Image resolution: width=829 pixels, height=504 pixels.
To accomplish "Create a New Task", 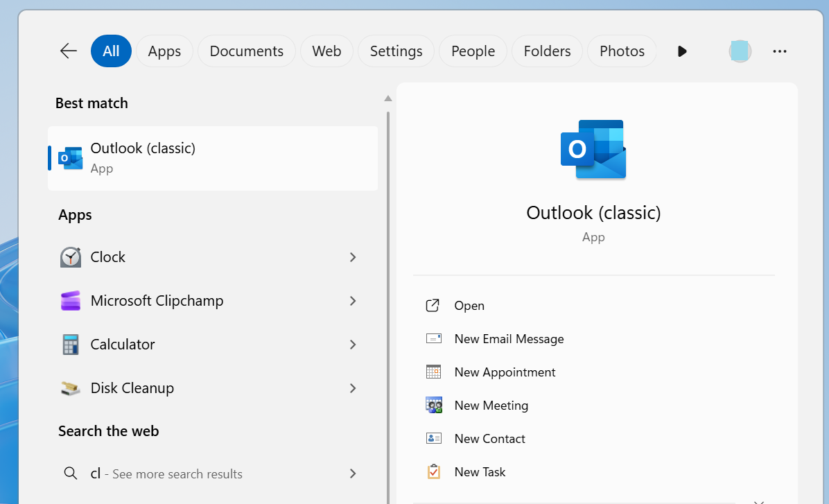I will point(480,471).
